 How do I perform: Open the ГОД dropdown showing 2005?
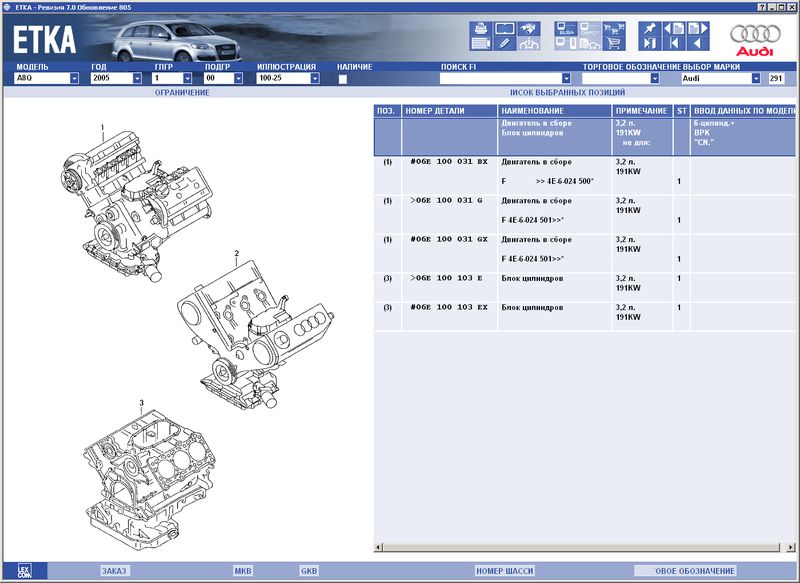[x=136, y=78]
